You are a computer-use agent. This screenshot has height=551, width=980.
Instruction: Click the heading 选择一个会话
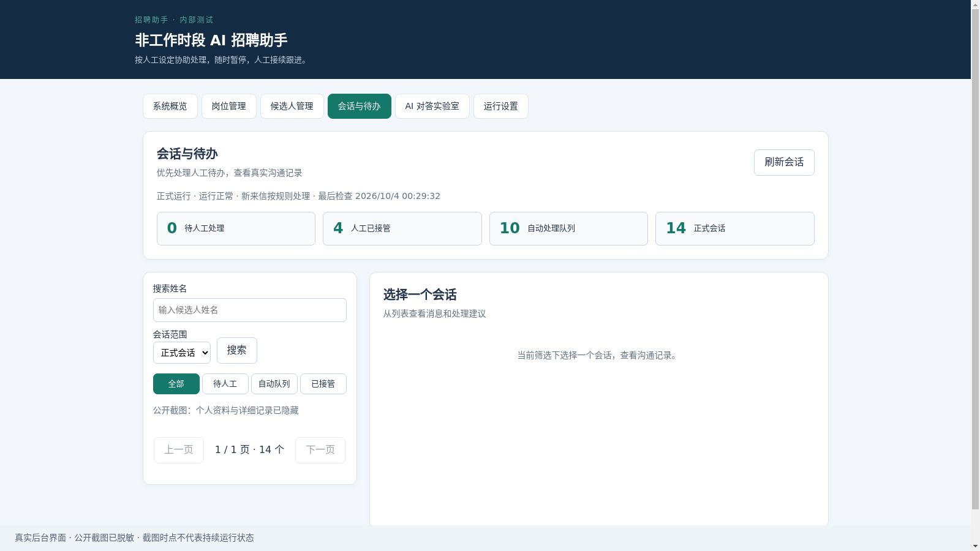pyautogui.click(x=420, y=294)
